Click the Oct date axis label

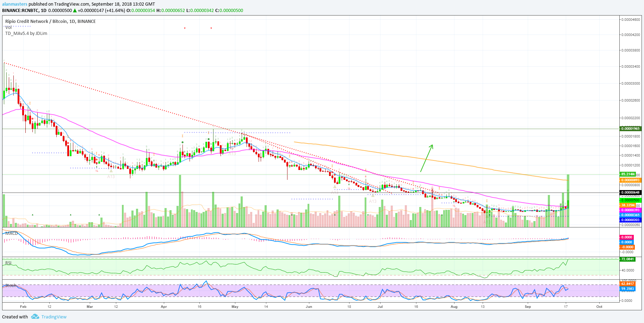[599, 307]
